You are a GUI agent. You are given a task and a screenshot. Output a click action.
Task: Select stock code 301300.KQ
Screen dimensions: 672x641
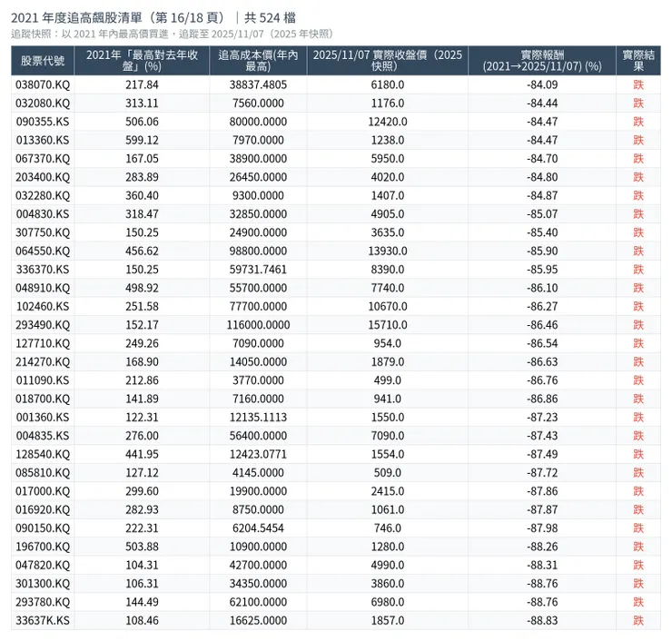point(43,584)
